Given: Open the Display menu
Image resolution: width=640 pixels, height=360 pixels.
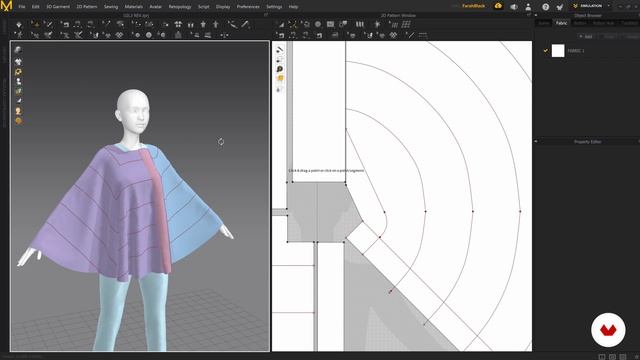Looking at the screenshot, I should point(223,7).
